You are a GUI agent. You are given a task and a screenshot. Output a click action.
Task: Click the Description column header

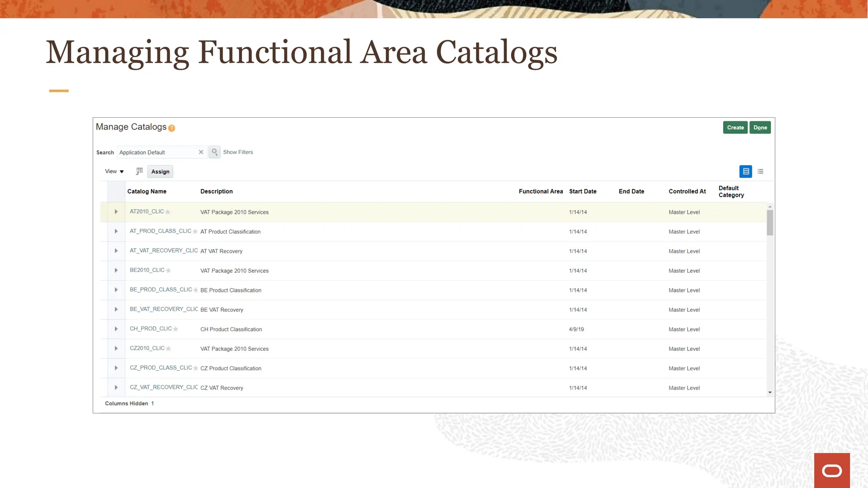click(217, 191)
